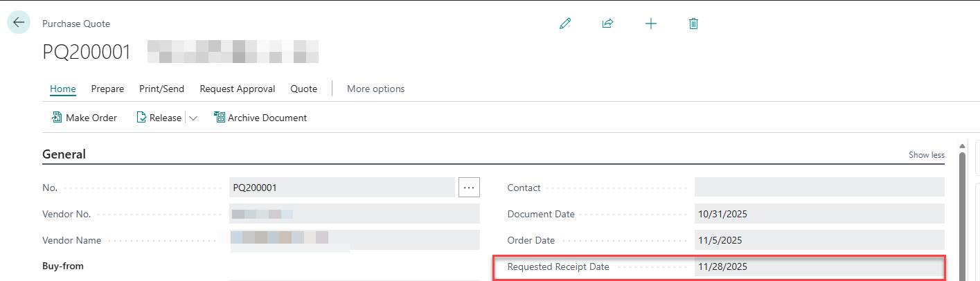The image size is (980, 281).
Task: Click the Archive Document icon button
Action: (220, 118)
